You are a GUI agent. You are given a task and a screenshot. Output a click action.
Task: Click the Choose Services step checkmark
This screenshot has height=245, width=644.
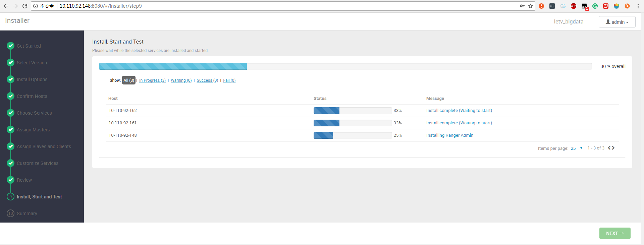(11, 113)
